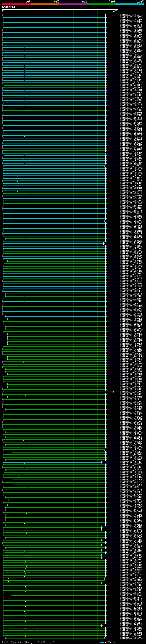Image resolution: width=146 pixels, height=644 pixels.
Task: Select hit UniRef100_C6T670
Action: point(131,53)
